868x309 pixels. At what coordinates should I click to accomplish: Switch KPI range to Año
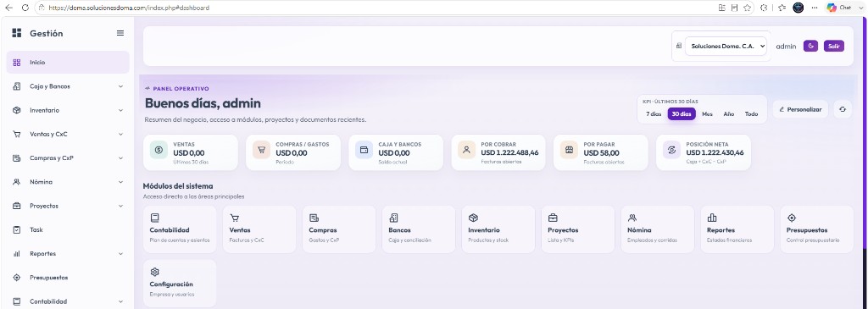click(728, 114)
